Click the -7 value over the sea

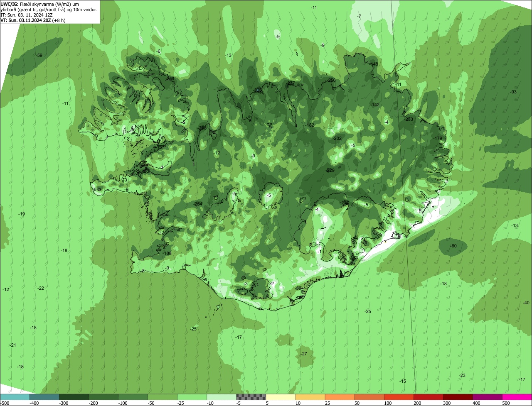[359, 16]
